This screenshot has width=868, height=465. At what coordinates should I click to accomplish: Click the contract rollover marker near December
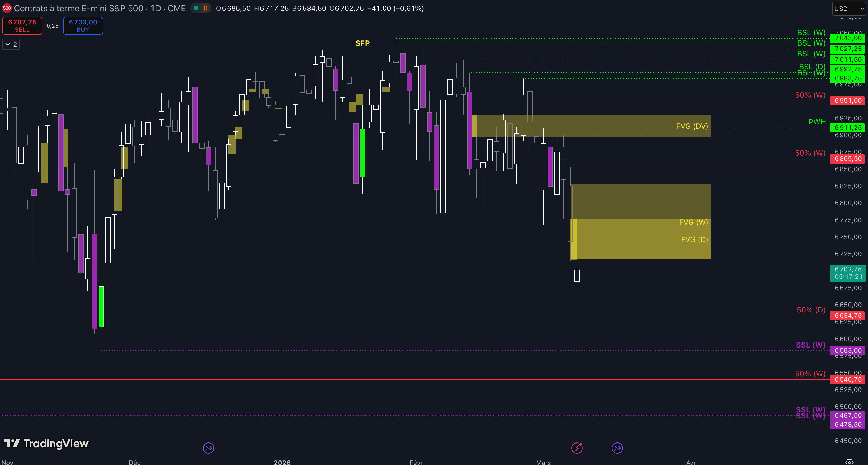[209, 448]
